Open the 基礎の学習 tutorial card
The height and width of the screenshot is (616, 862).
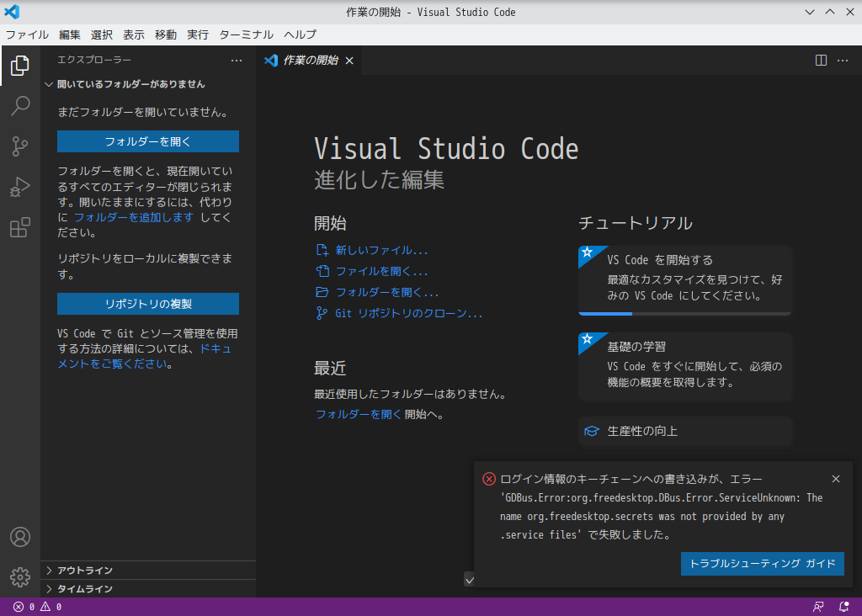coord(684,366)
